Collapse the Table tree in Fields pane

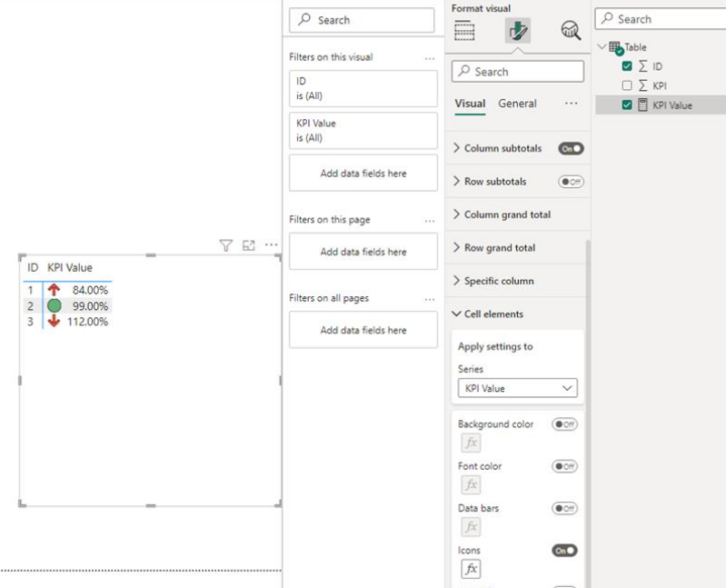602,46
